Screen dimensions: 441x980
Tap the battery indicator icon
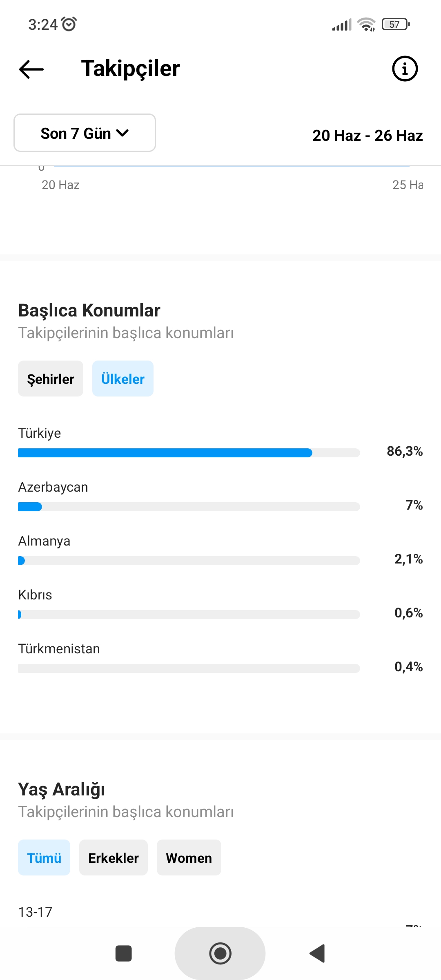[x=396, y=24]
